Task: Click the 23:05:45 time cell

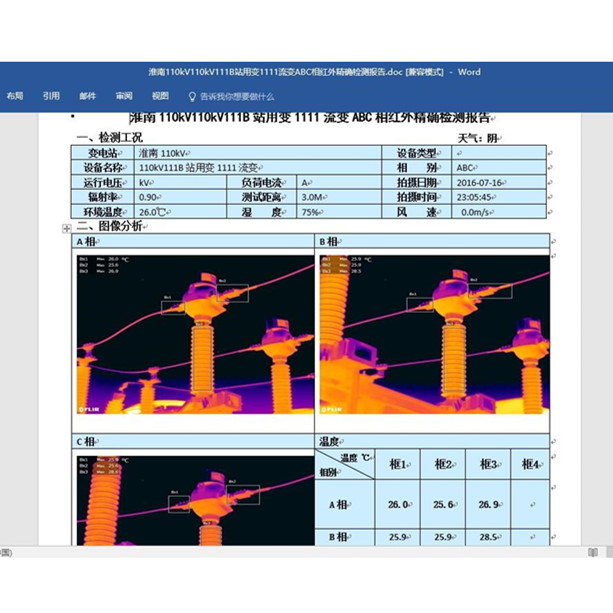Action: [499, 197]
